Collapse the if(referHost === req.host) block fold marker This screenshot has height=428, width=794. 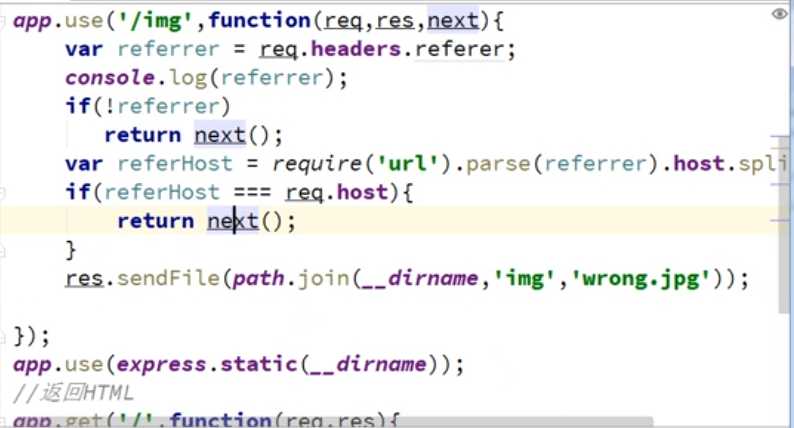coord(3,192)
